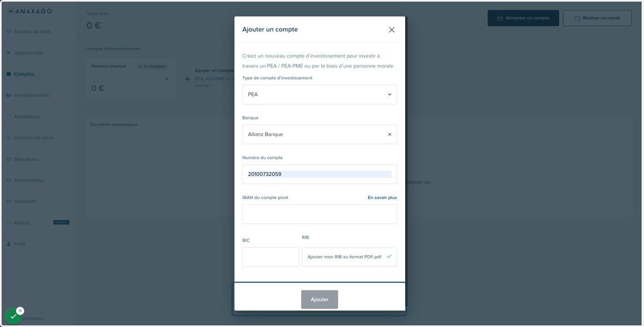Click the Alertes bell icon

click(x=9, y=223)
